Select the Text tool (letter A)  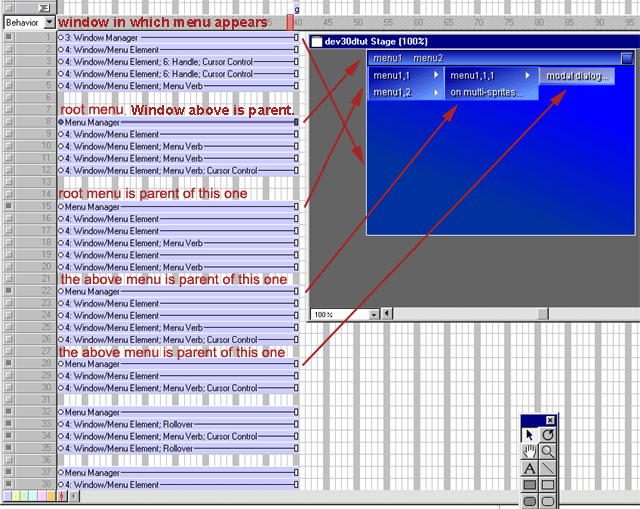pyautogui.click(x=530, y=469)
